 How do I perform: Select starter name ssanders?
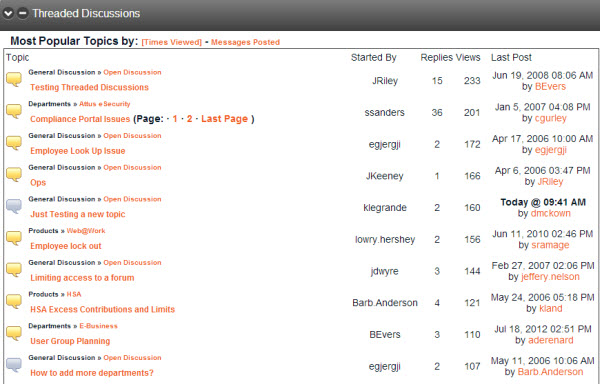[x=385, y=113]
